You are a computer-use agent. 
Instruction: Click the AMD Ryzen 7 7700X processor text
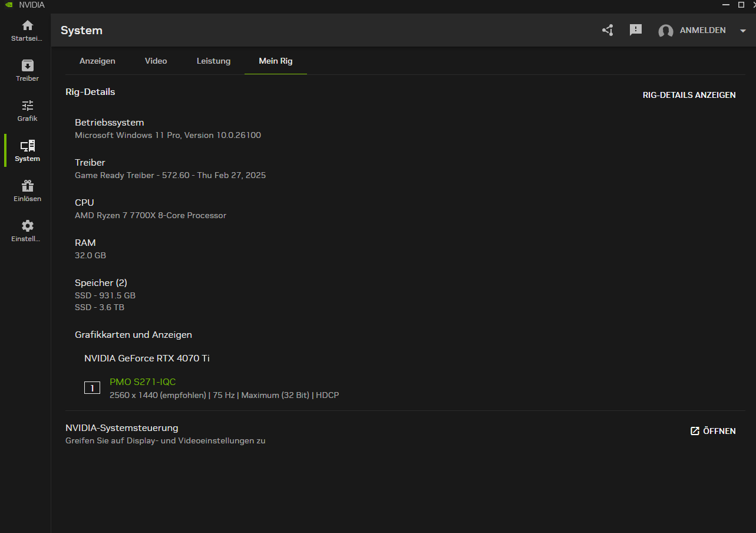(150, 215)
